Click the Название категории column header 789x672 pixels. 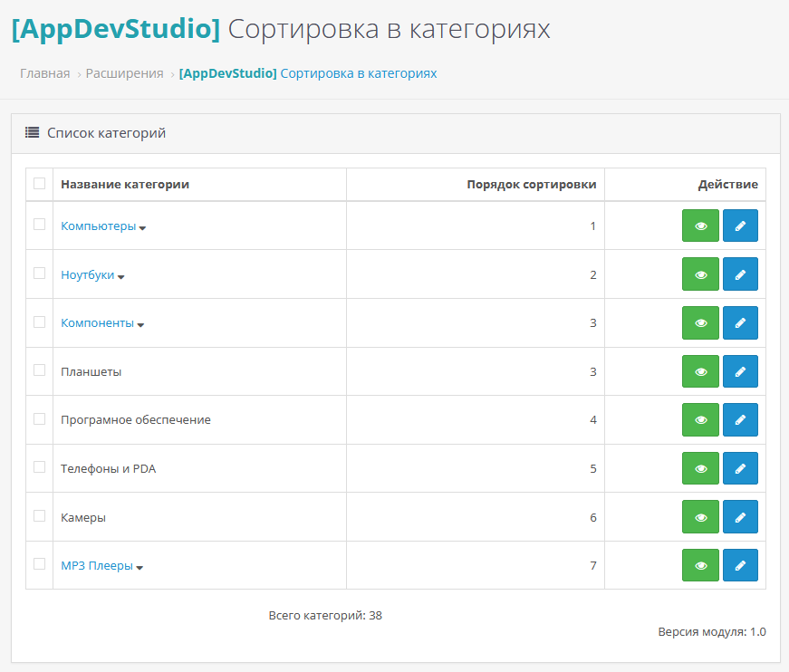[125, 184]
